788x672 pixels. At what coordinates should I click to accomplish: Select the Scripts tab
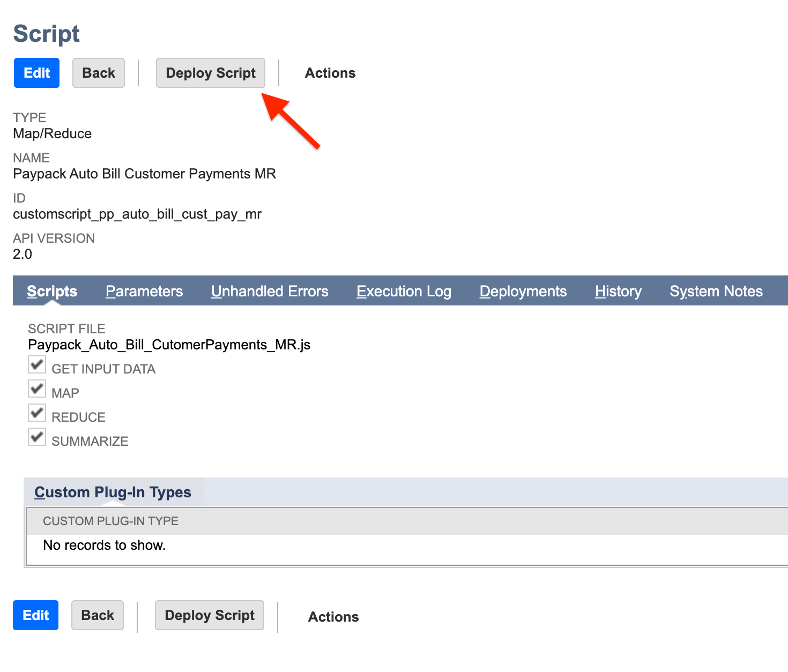52,291
